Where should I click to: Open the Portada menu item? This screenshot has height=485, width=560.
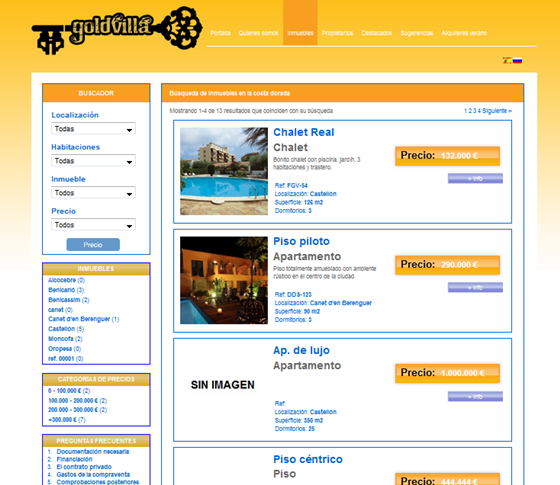coord(220,33)
